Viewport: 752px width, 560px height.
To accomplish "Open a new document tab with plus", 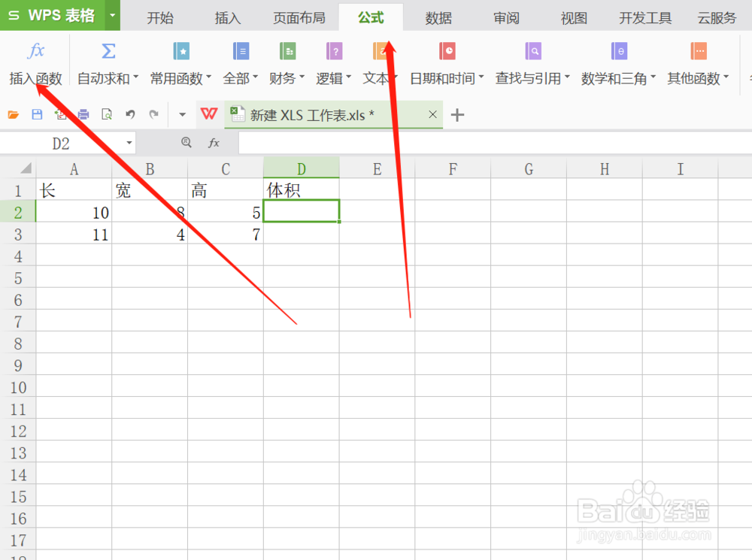I will point(457,115).
